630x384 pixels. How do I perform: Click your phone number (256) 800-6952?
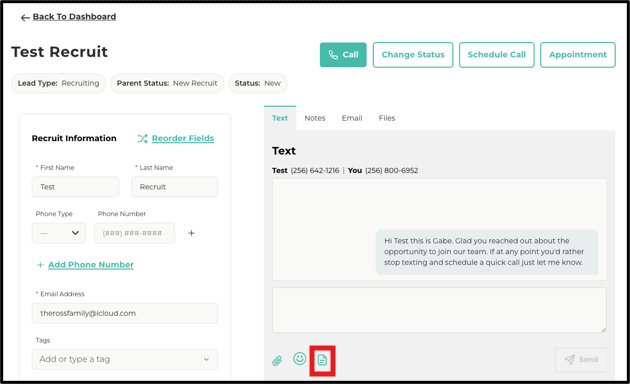tap(392, 171)
